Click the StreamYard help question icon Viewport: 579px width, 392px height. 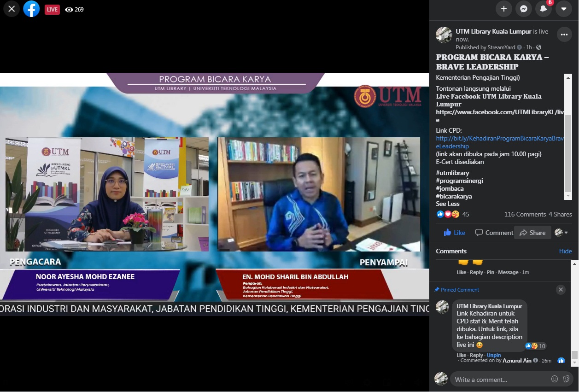point(520,47)
